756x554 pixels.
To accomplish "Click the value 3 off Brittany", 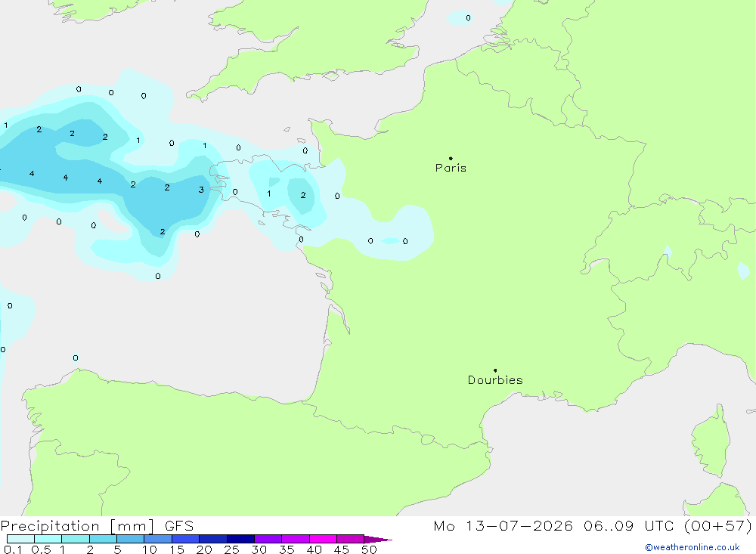I will 201,190.
